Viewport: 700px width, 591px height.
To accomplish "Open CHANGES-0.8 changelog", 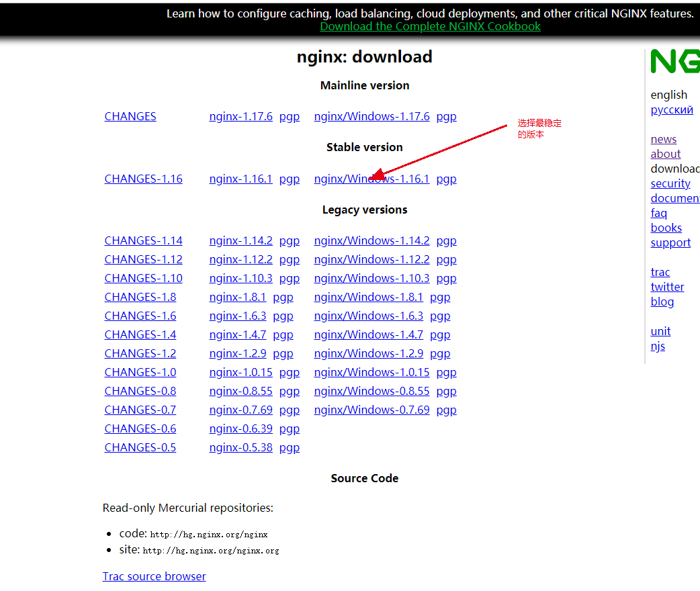I will (x=140, y=391).
